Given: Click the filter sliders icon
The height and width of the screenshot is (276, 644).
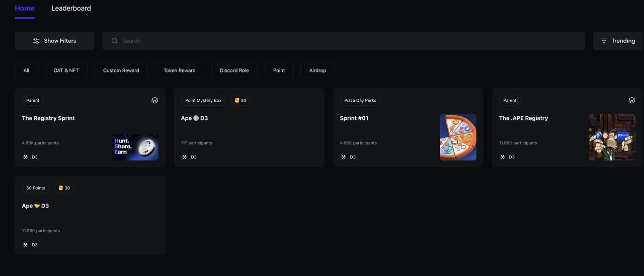Looking at the screenshot, I should pyautogui.click(x=36, y=41).
